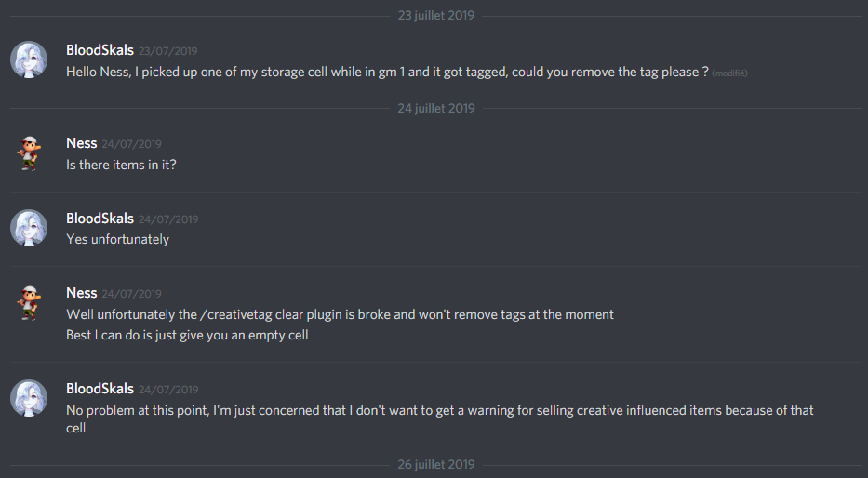Select Ness username above creativetag message

pos(82,293)
